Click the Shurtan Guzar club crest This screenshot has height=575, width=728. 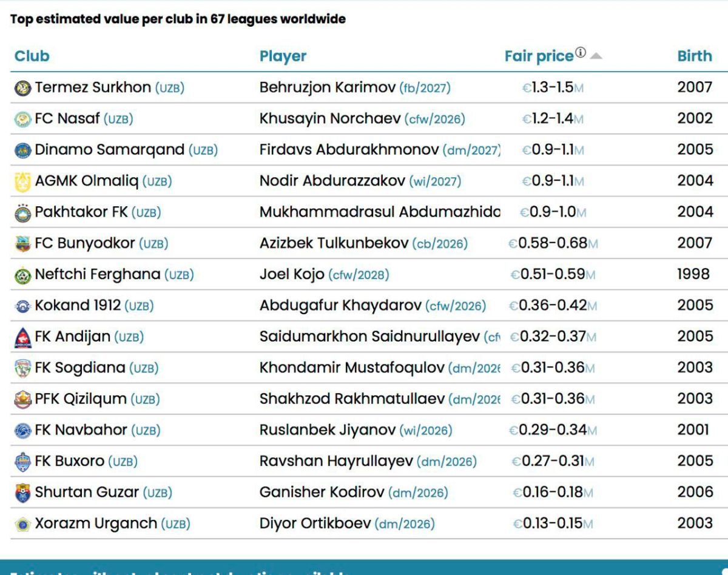point(22,493)
